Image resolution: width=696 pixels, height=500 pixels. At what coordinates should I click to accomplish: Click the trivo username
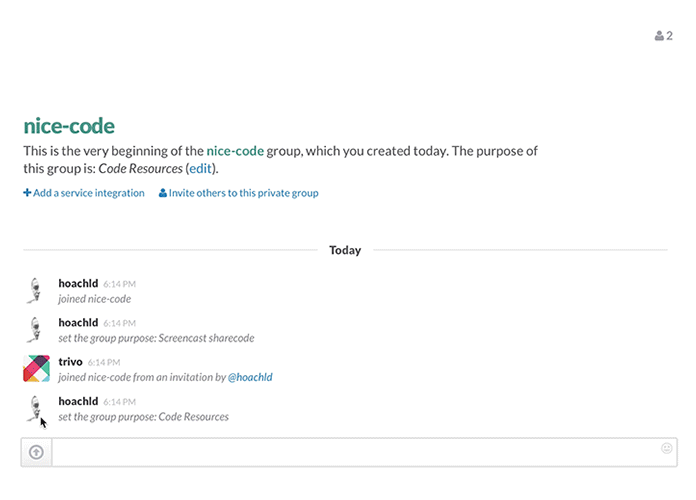pos(70,361)
